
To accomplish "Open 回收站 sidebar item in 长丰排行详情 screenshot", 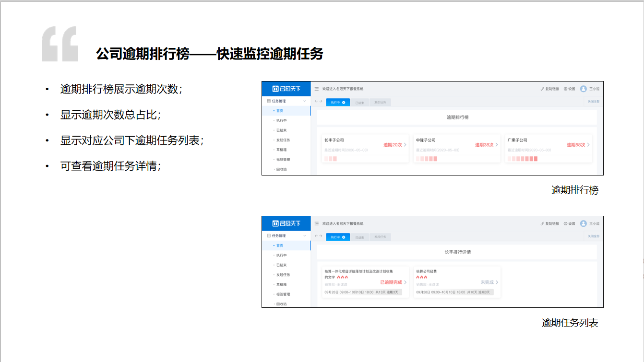I will pyautogui.click(x=286, y=304).
